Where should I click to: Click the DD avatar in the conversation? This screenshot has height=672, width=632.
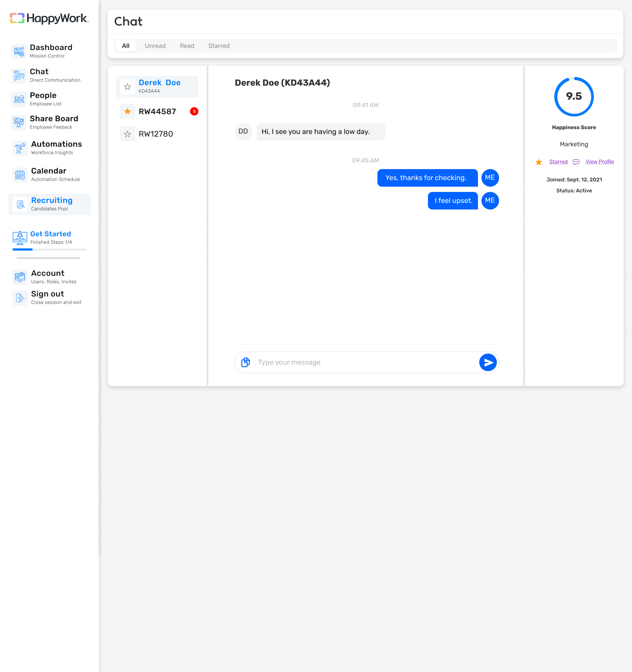(243, 132)
